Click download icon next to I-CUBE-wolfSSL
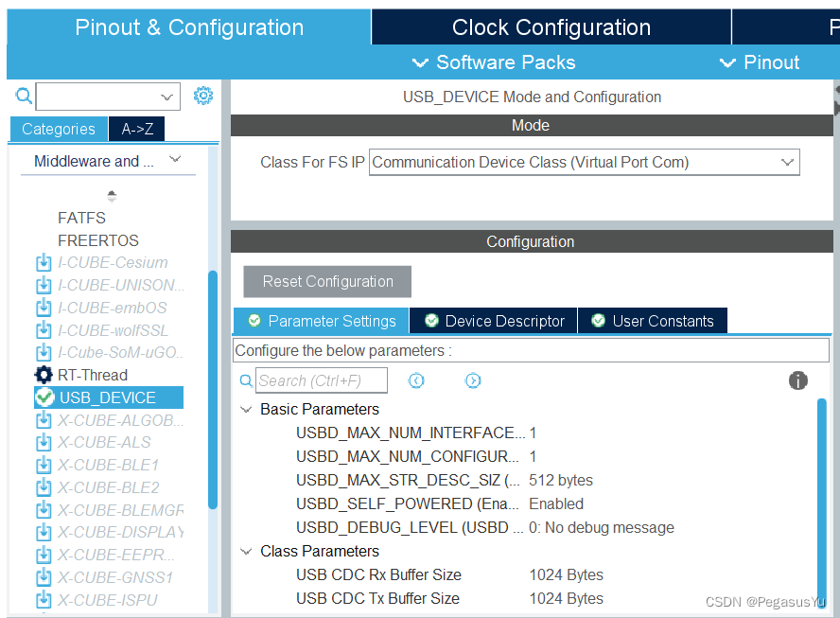Image resolution: width=840 pixels, height=618 pixels. [x=44, y=330]
